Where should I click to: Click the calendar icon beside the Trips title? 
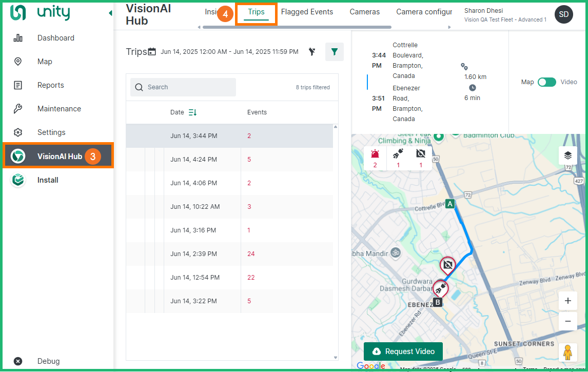[x=152, y=51]
